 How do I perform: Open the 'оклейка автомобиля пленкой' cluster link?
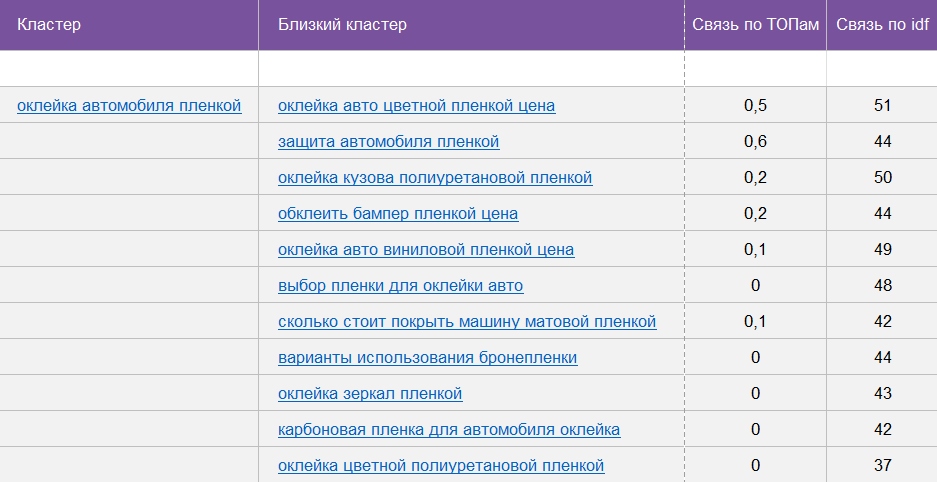129,105
